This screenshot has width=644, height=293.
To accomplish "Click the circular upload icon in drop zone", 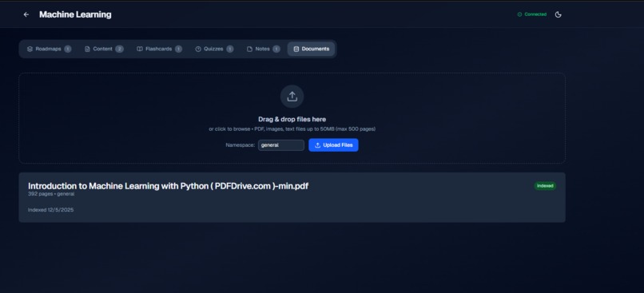I will pyautogui.click(x=292, y=97).
